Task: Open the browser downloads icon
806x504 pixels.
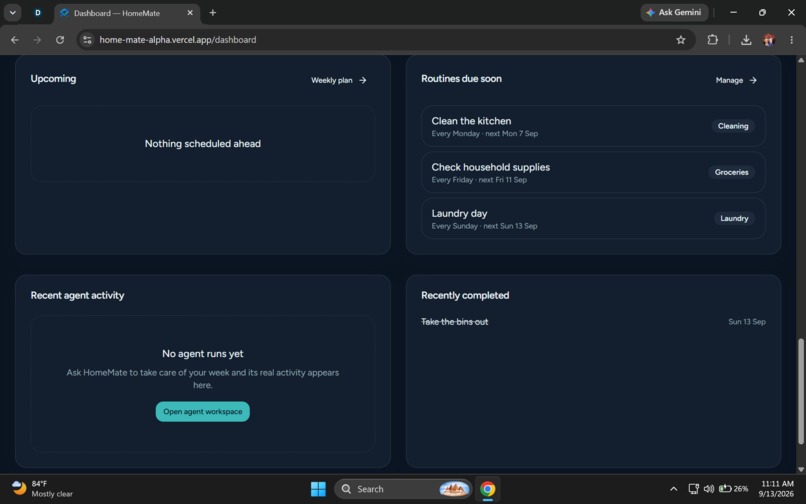Action: click(x=746, y=40)
